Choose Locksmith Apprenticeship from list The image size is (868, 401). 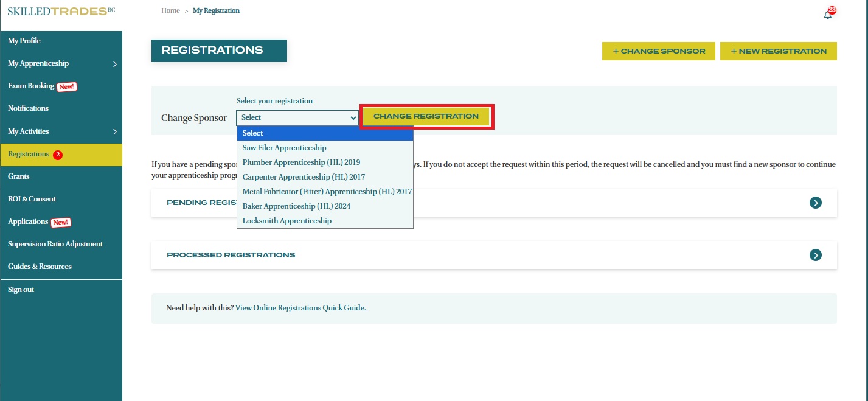tap(287, 221)
